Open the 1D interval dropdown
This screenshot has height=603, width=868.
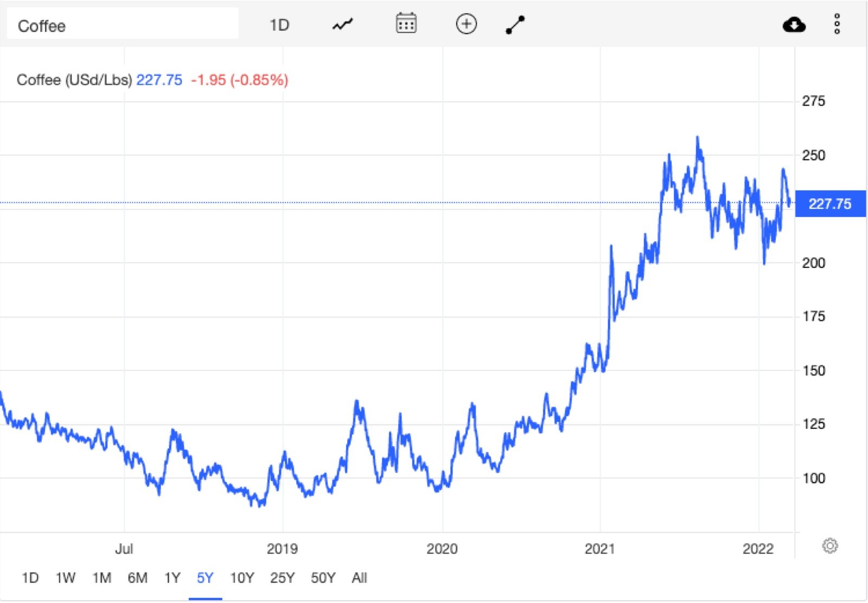tap(280, 24)
